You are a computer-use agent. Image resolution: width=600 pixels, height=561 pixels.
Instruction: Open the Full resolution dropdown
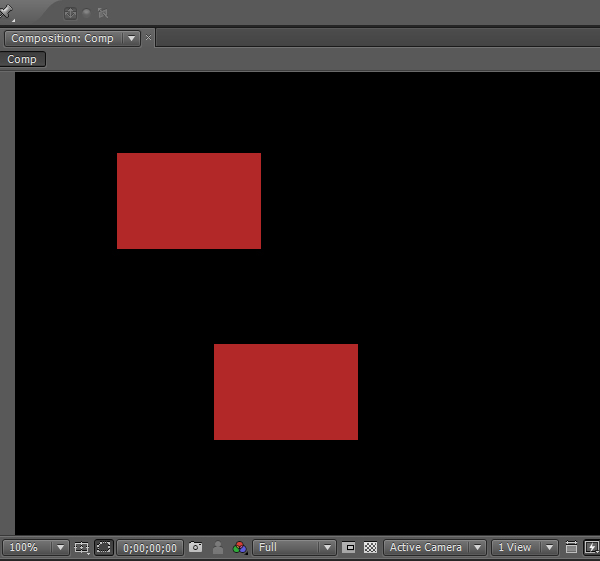pos(294,547)
